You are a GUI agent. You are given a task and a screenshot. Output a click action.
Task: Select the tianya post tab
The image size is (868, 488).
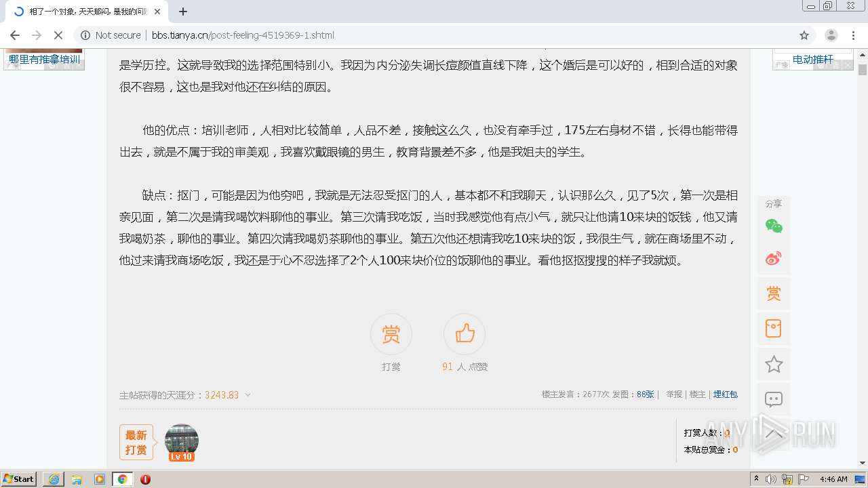(x=86, y=12)
